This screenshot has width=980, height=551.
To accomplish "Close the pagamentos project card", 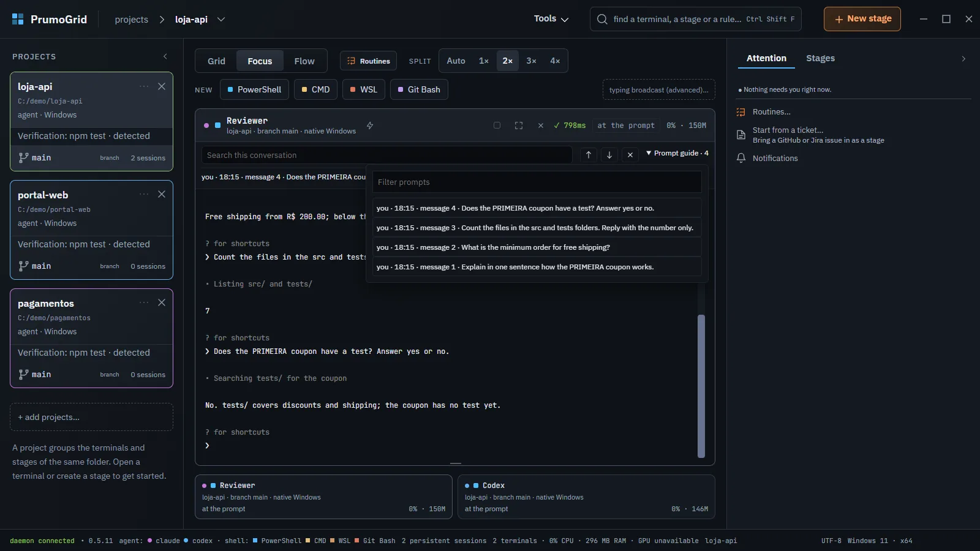I will (x=162, y=302).
